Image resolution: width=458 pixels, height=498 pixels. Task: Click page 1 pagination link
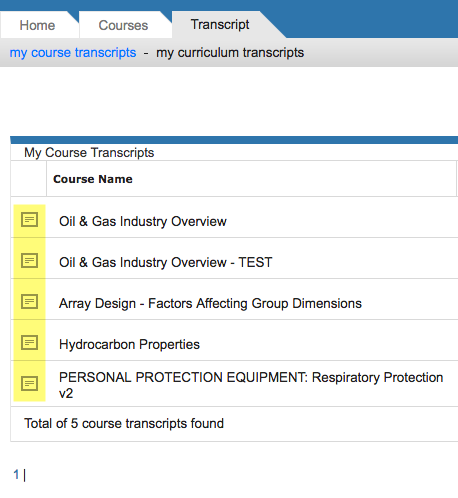tap(16, 474)
